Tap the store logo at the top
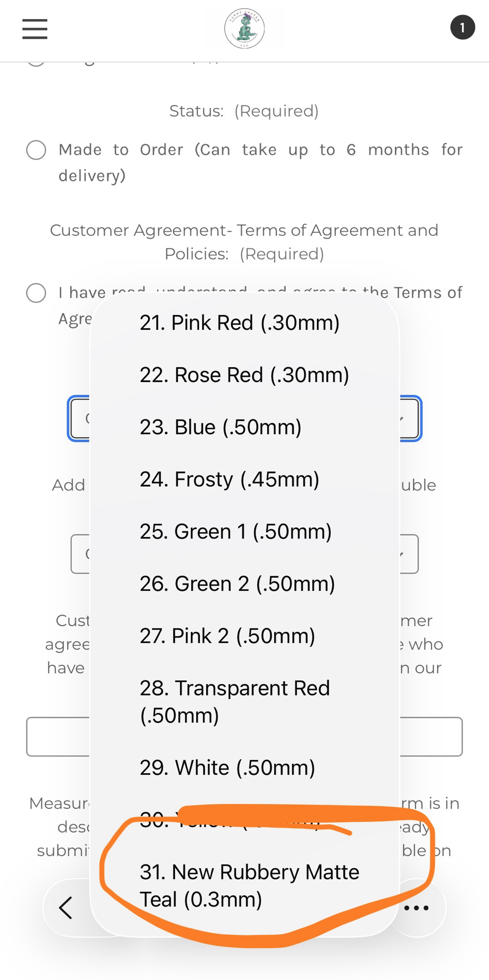This screenshot has height=980, width=489. click(x=244, y=29)
